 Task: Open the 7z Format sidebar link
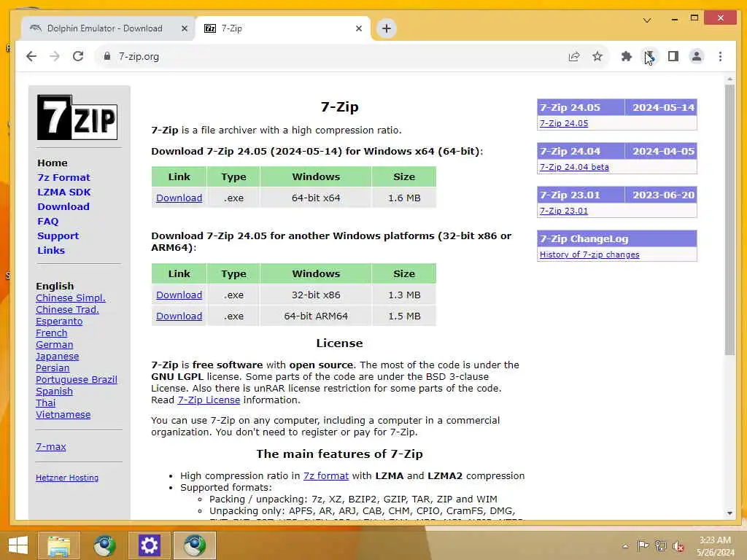63,178
